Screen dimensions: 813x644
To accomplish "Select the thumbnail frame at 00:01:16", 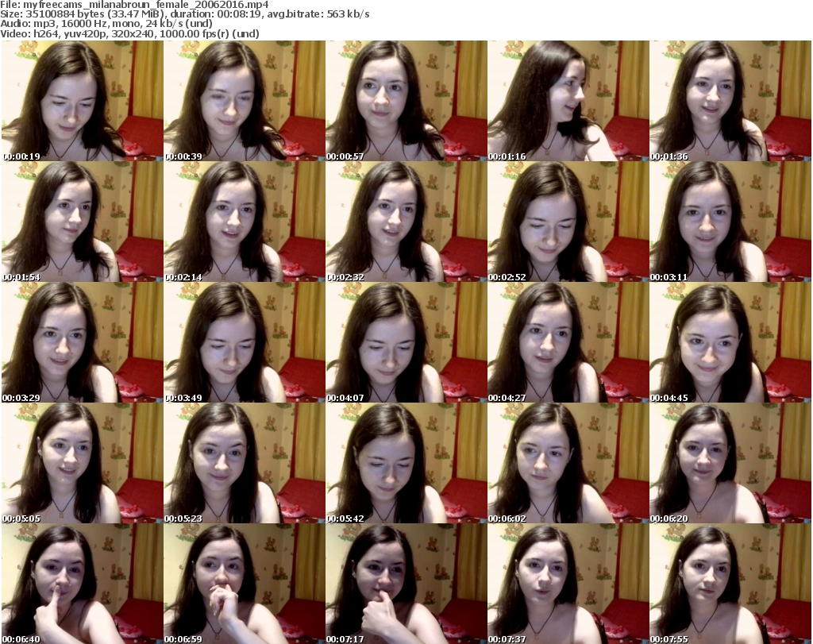I will [x=568, y=101].
